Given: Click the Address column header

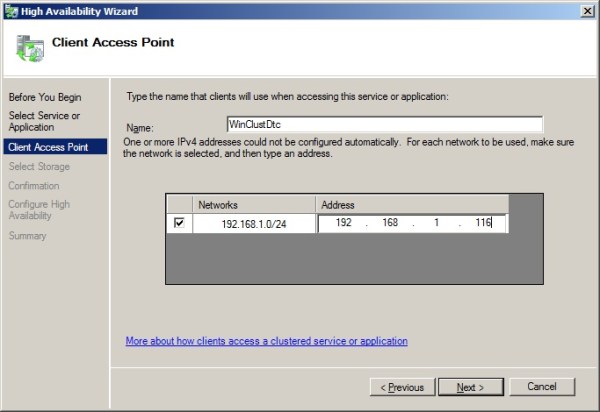Looking at the screenshot, I should 412,204.
